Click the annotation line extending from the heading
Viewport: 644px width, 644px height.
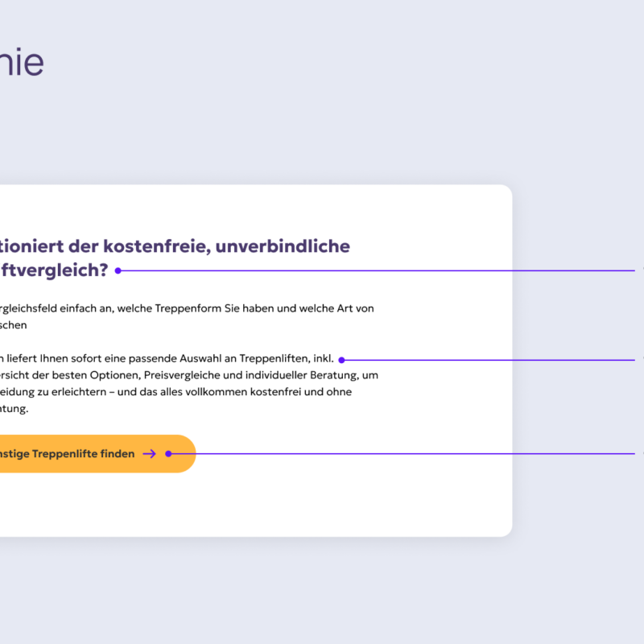(x=378, y=270)
